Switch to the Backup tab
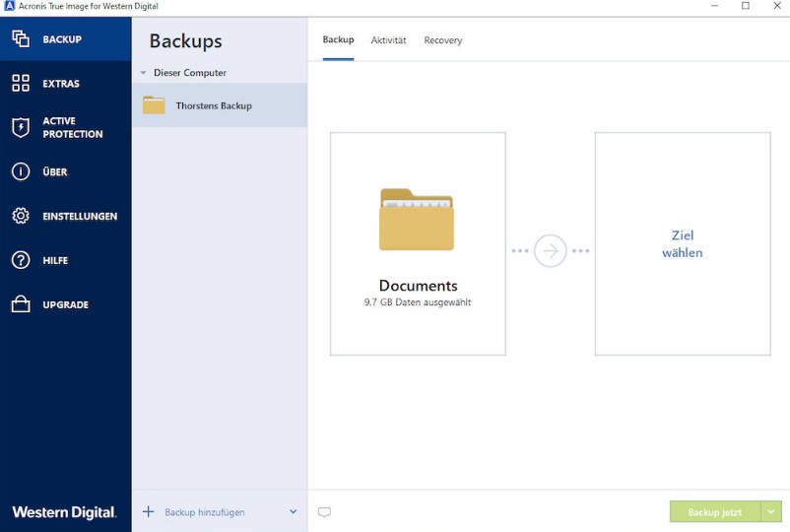 click(x=338, y=39)
